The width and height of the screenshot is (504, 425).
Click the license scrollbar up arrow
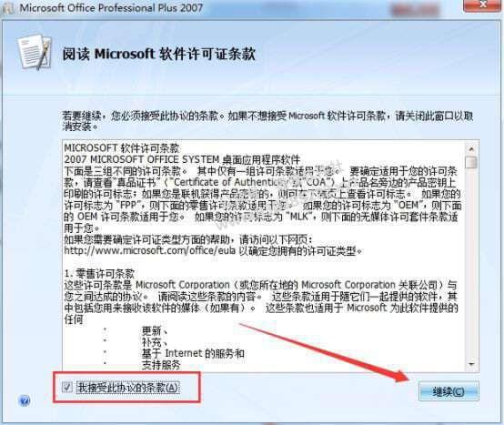pos(471,149)
